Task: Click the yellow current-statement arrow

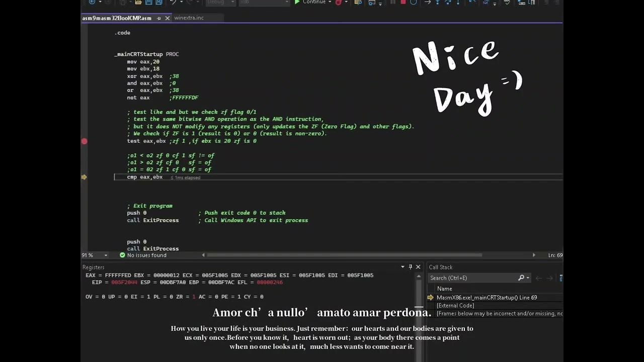Action: point(84,177)
